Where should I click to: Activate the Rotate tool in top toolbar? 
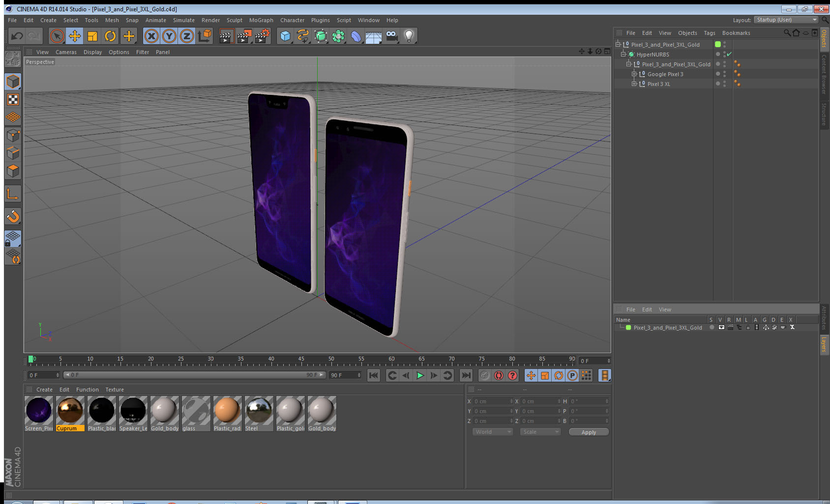[111, 36]
